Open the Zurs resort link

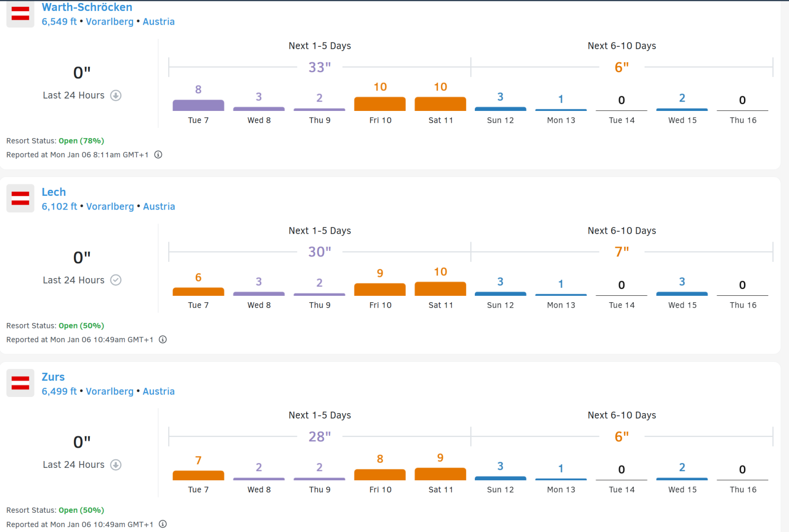click(x=53, y=377)
